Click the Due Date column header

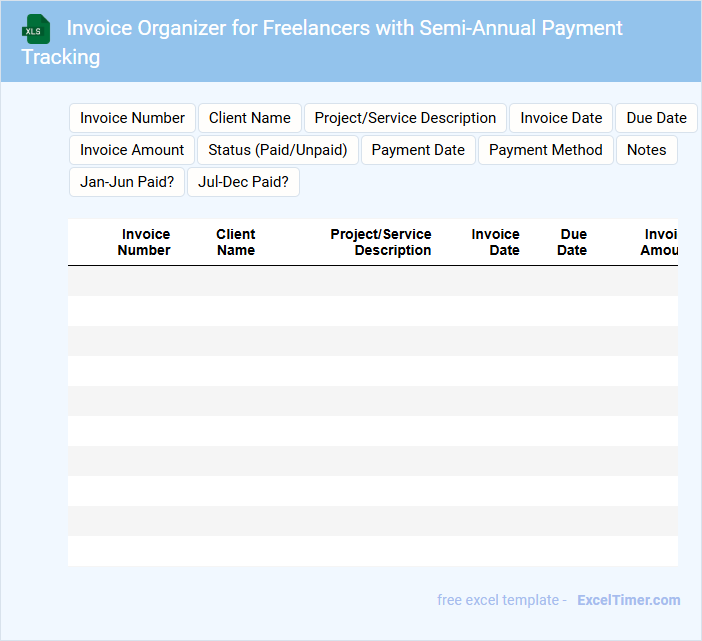pos(573,242)
